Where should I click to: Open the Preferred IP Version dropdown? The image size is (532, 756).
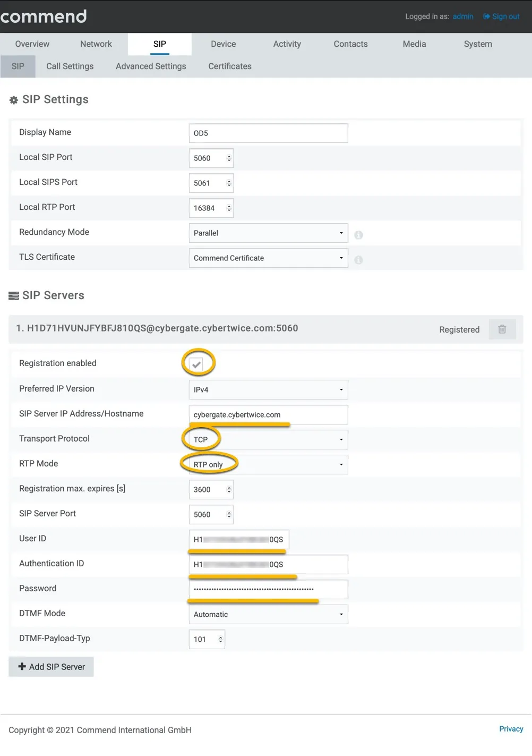[268, 390]
